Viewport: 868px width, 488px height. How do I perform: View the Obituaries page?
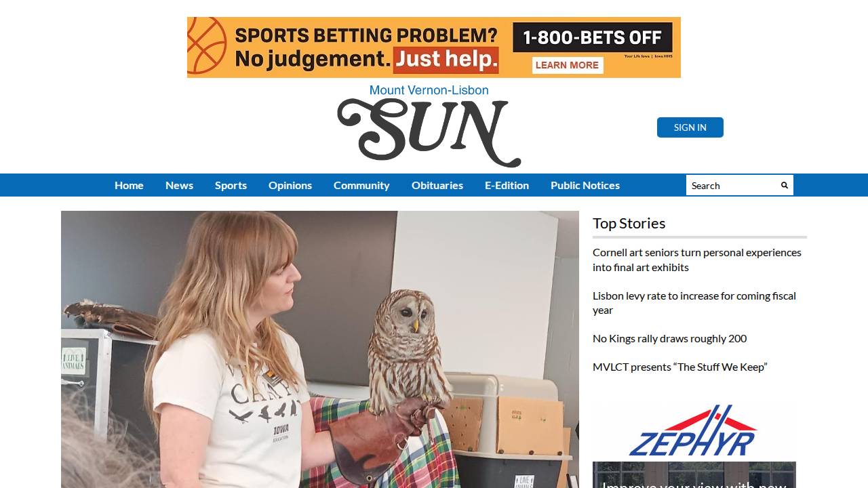pos(437,185)
